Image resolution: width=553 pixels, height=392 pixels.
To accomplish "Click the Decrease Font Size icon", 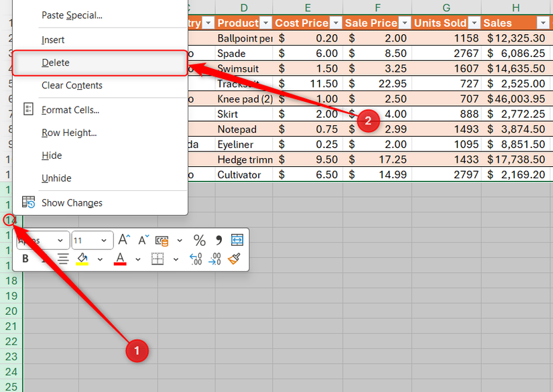I will coord(142,239).
